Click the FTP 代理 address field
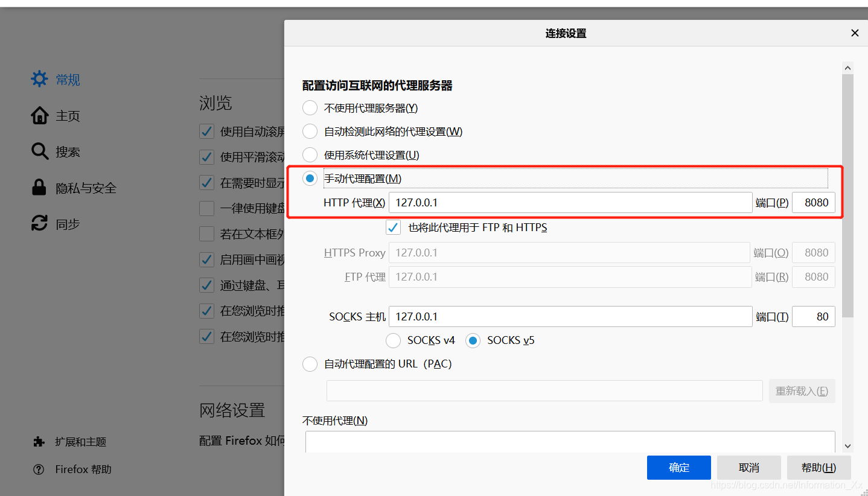The width and height of the screenshot is (868, 496). point(570,277)
